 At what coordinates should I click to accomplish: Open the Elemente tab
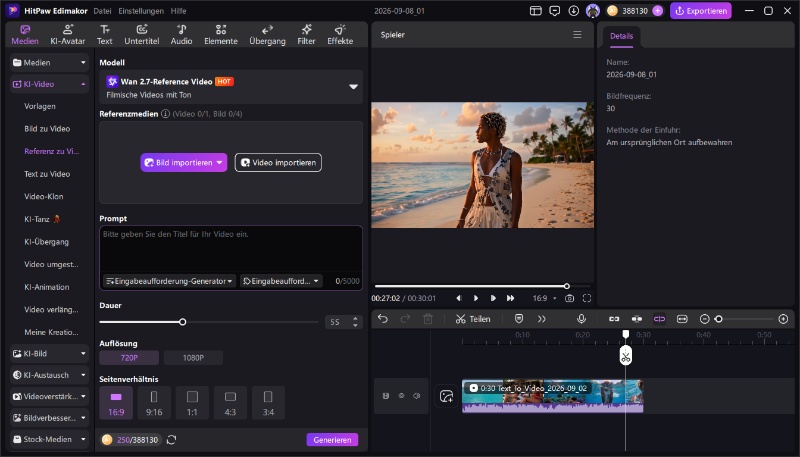tap(221, 35)
